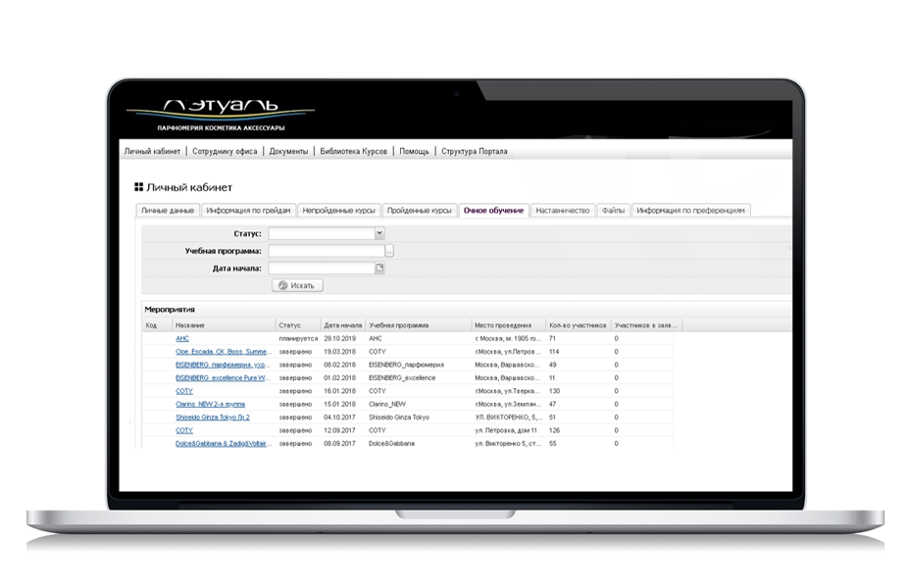
Task: Open Cloe, Escada, CK, Boss event link
Action: [x=223, y=352]
